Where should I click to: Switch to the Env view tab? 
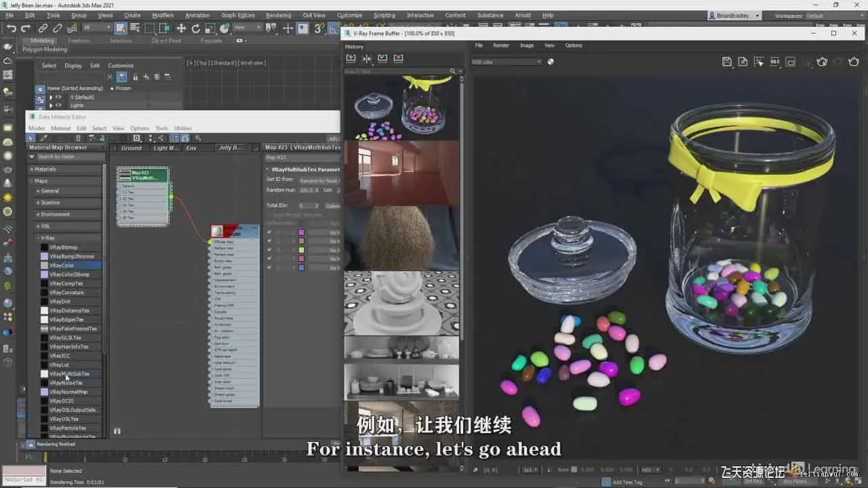click(191, 148)
